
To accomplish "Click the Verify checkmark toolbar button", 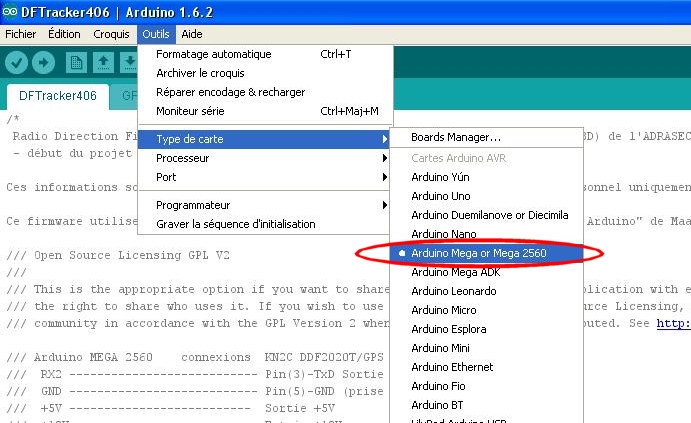I will (17, 63).
